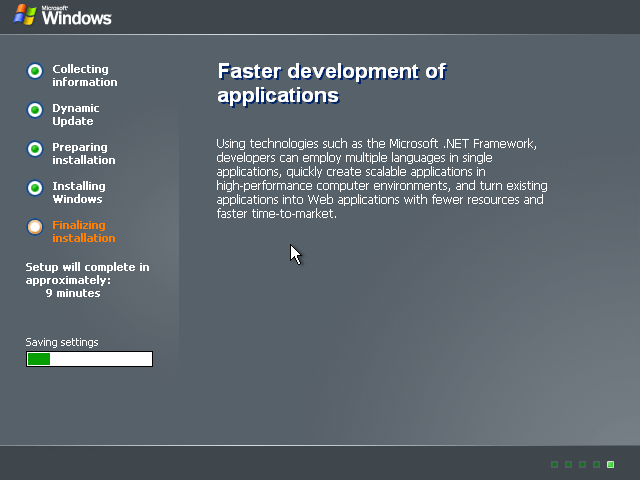This screenshot has height=480, width=640.
Task: Click the orange Finalizing installation bullet
Action: click(x=35, y=227)
